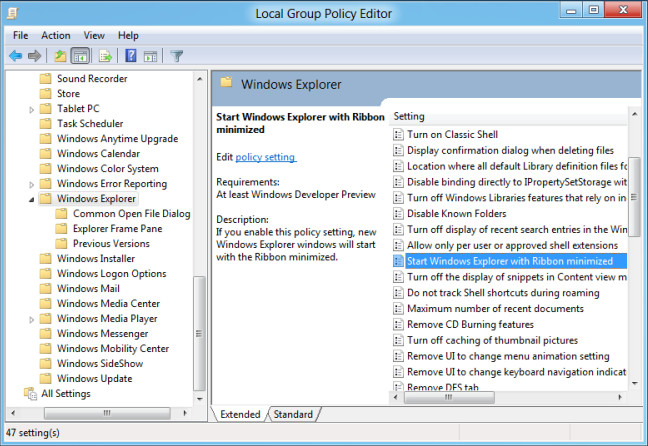Select Windows Anytime Upgrade folder
The image size is (648, 446).
[x=117, y=138]
